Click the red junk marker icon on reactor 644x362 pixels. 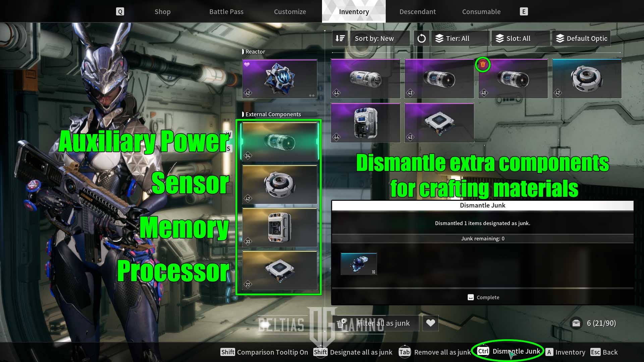[483, 64]
